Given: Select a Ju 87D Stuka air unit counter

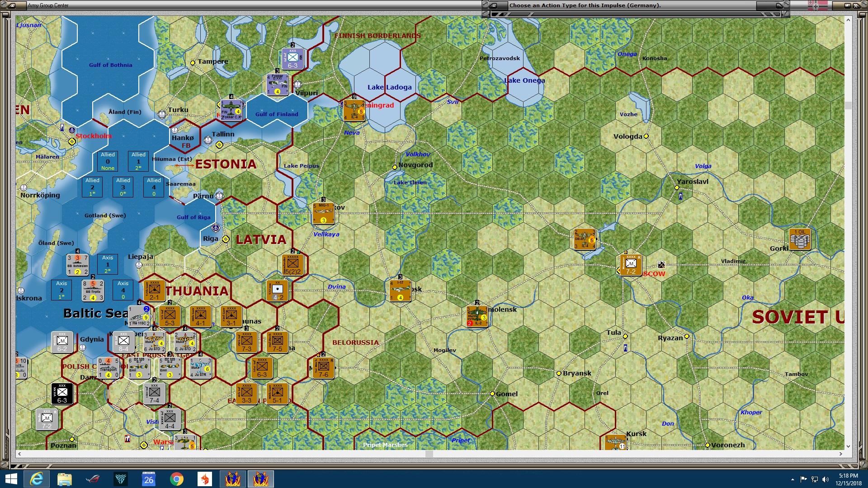Looking at the screenshot, I should [x=154, y=342].
